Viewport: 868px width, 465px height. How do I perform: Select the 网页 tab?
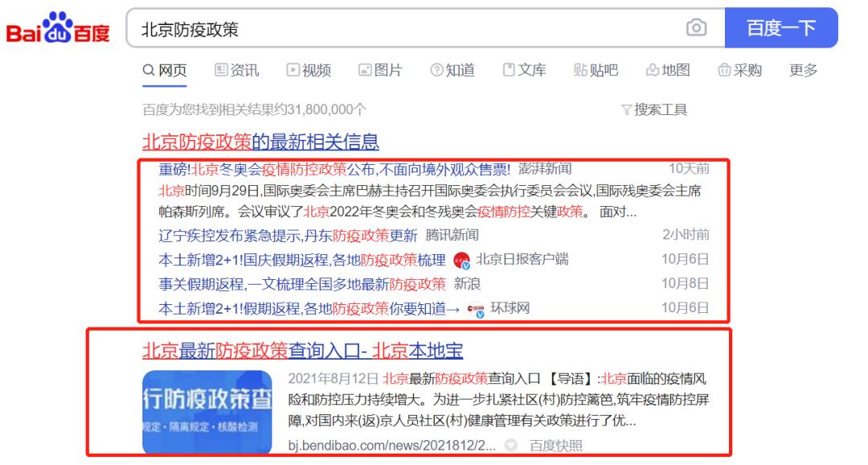[x=165, y=70]
